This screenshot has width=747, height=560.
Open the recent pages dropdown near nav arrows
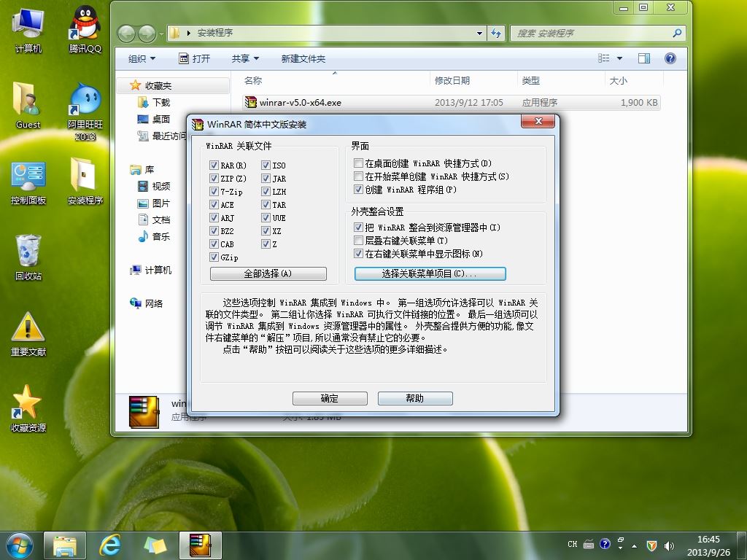click(161, 34)
